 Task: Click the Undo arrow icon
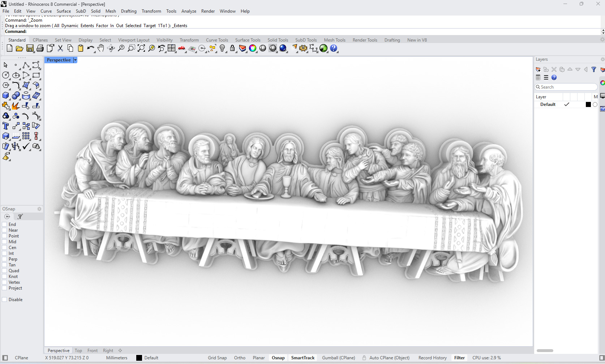point(90,48)
